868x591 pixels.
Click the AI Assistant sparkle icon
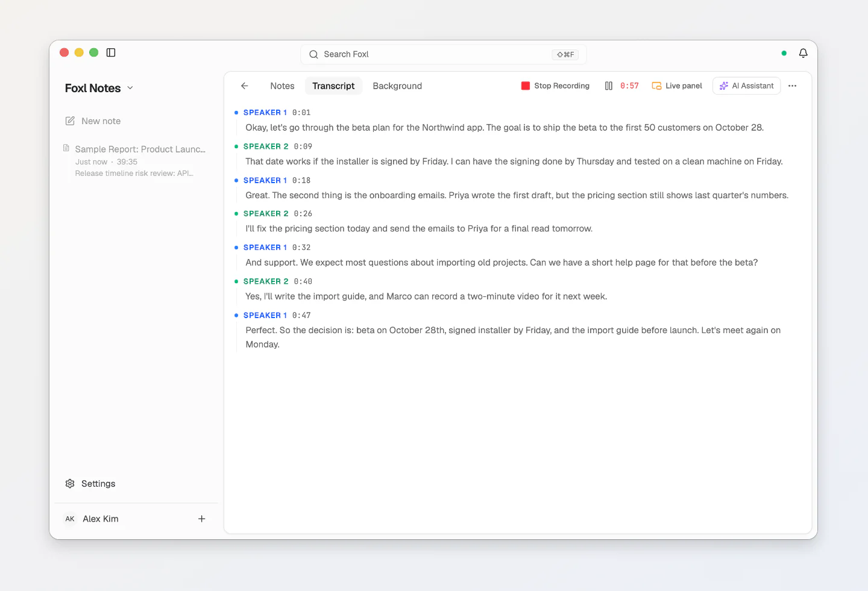pyautogui.click(x=724, y=86)
